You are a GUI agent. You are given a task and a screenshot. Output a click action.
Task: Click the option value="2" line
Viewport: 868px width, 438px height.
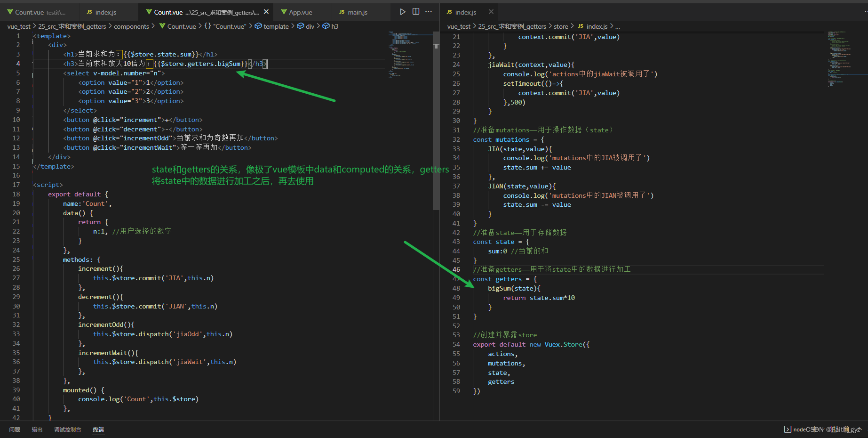click(x=131, y=91)
